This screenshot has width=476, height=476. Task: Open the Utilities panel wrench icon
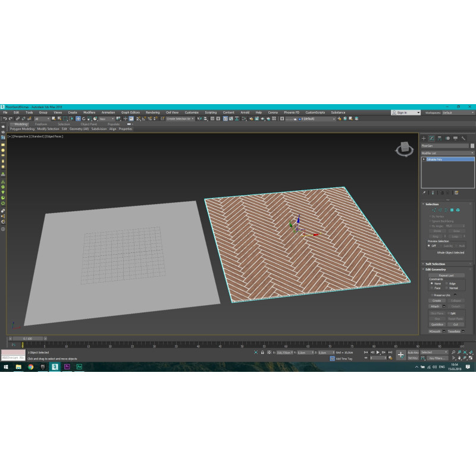(x=463, y=138)
